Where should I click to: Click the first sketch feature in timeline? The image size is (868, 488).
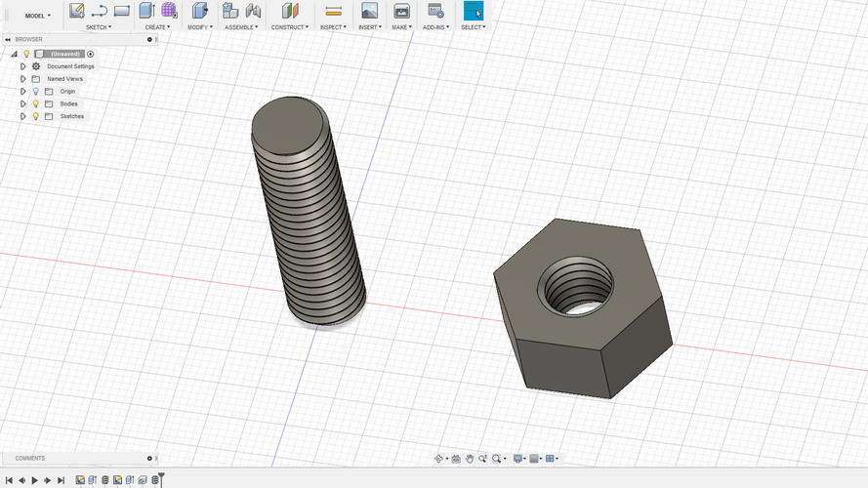(x=80, y=480)
